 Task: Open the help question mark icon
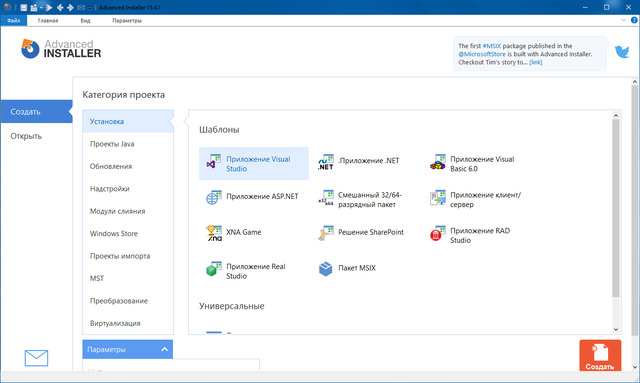(634, 20)
